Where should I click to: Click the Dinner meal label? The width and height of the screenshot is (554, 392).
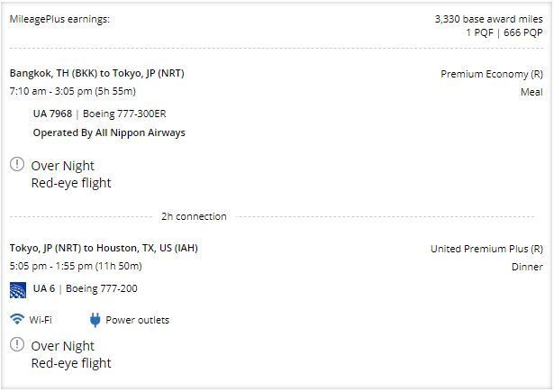click(x=527, y=267)
